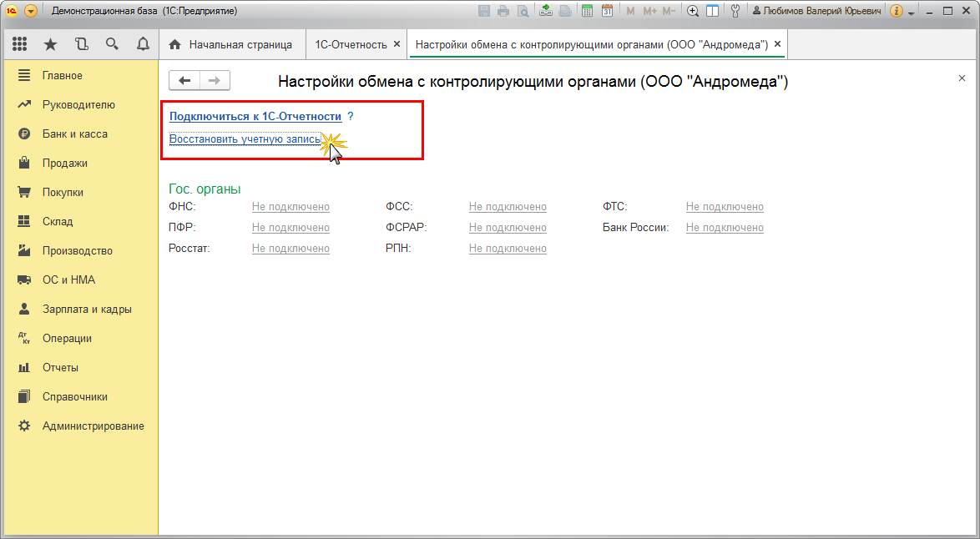The height and width of the screenshot is (539, 980).
Task: Close the 1С-Отчетность tab
Action: [397, 44]
